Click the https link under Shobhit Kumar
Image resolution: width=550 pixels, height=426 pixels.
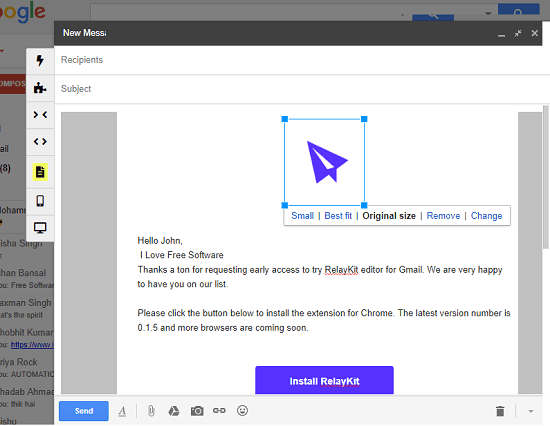(32, 345)
